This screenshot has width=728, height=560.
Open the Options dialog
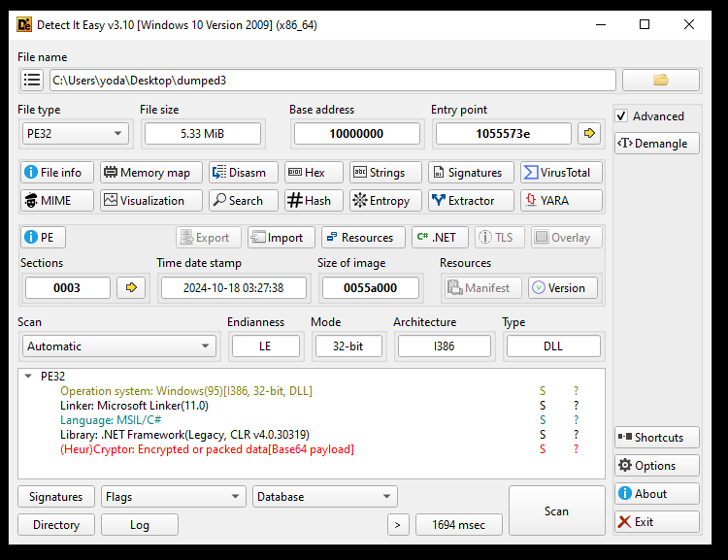[657, 465]
